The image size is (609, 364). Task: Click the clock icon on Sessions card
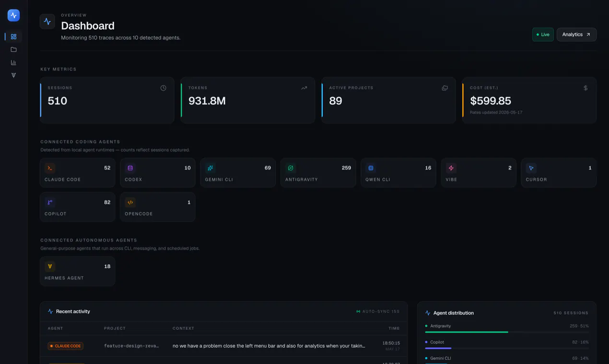pos(164,88)
